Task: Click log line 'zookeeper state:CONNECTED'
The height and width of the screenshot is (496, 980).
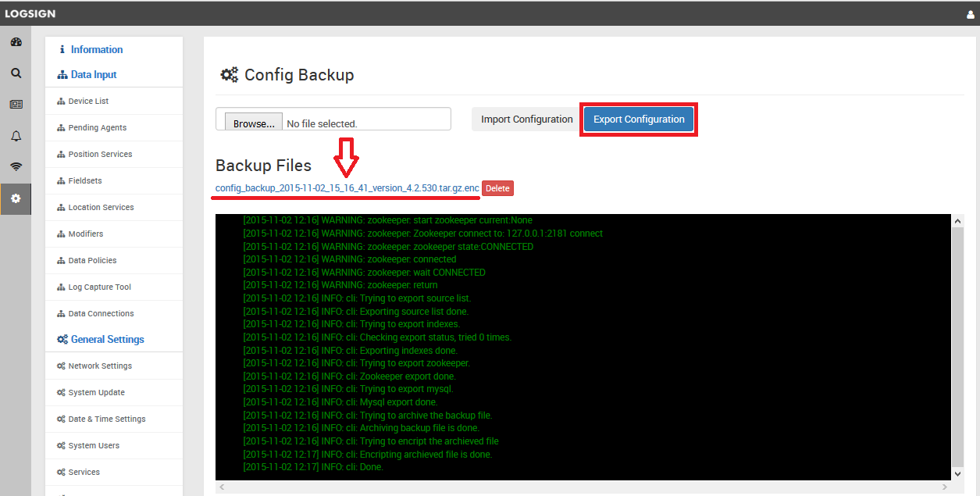Action: tap(388, 247)
